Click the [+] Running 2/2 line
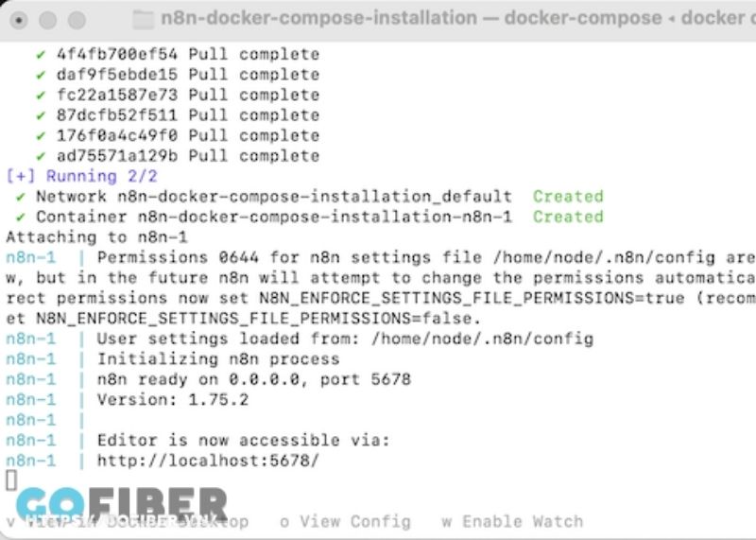This screenshot has height=540, width=756. click(81, 176)
